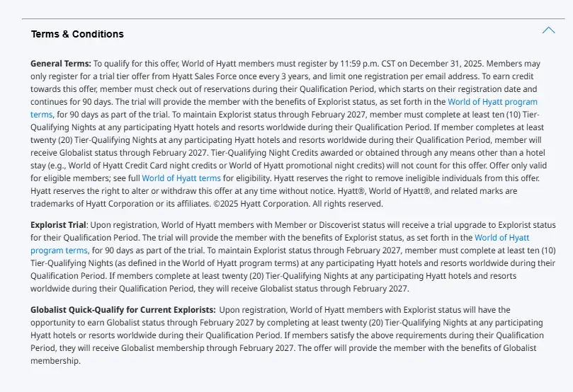
Task: Collapse the Terms & Conditions chevron arrow
Action: coord(548,30)
